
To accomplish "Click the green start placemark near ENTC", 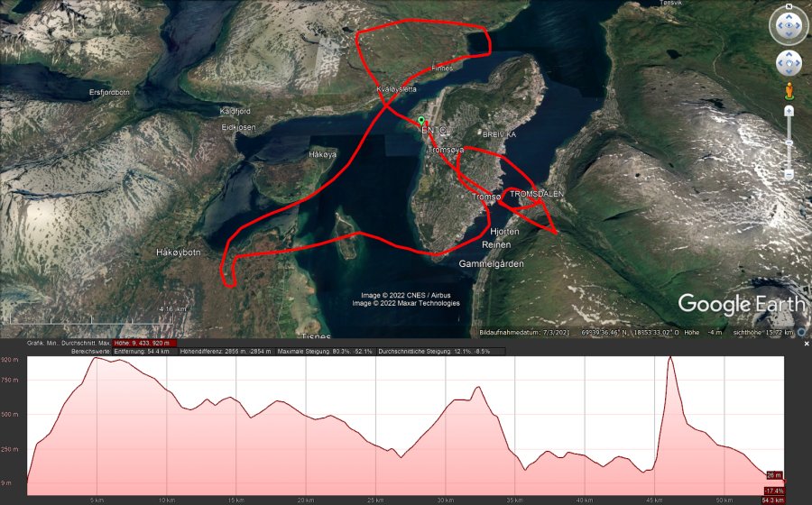I will (x=421, y=121).
